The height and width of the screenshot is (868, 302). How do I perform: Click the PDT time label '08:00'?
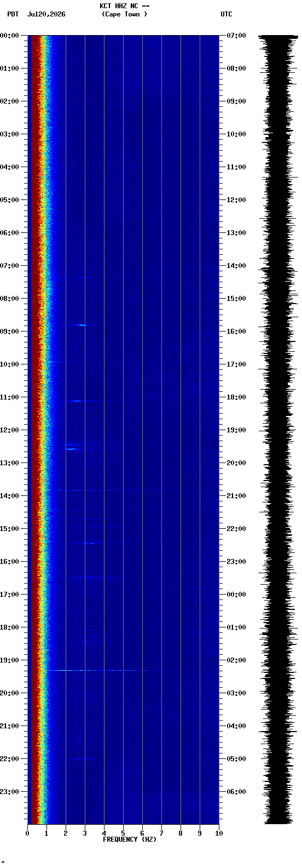pyautogui.click(x=9, y=299)
